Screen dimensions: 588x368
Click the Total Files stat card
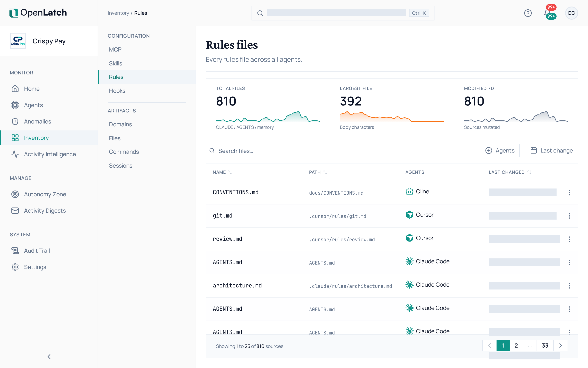(268, 108)
